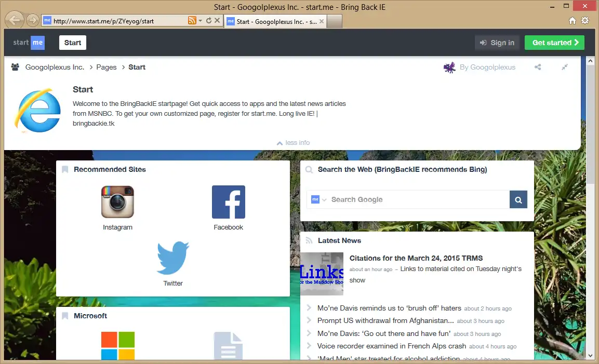This screenshot has width=599, height=364.
Task: Stop loading with the address bar X icon
Action: click(217, 20)
